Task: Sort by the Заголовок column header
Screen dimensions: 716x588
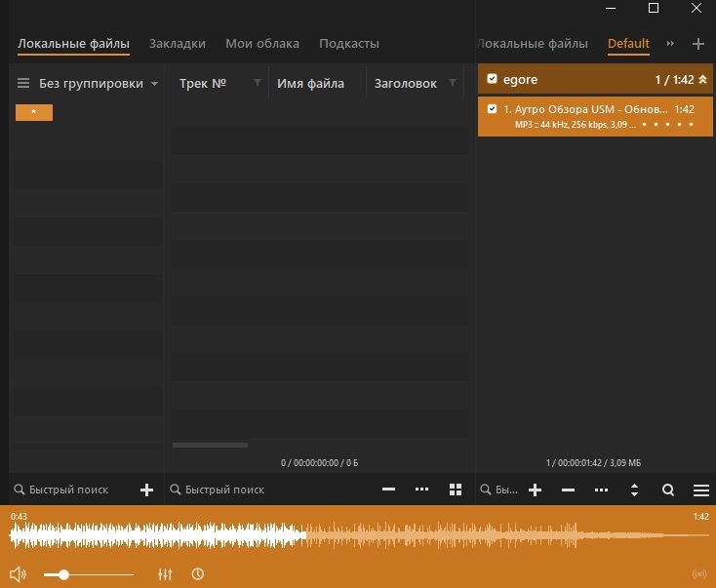Action: coord(406,84)
